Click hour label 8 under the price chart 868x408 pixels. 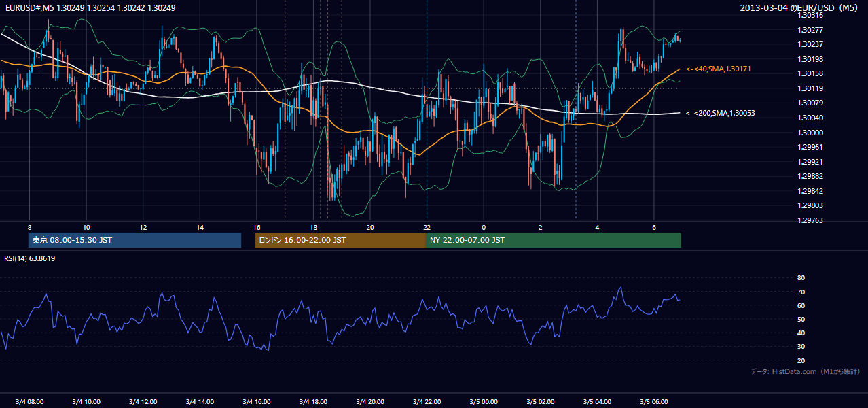click(x=29, y=227)
